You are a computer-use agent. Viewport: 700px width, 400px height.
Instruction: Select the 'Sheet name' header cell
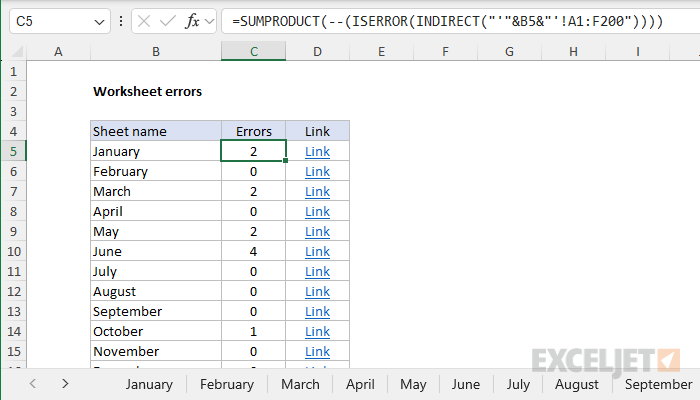tap(156, 131)
